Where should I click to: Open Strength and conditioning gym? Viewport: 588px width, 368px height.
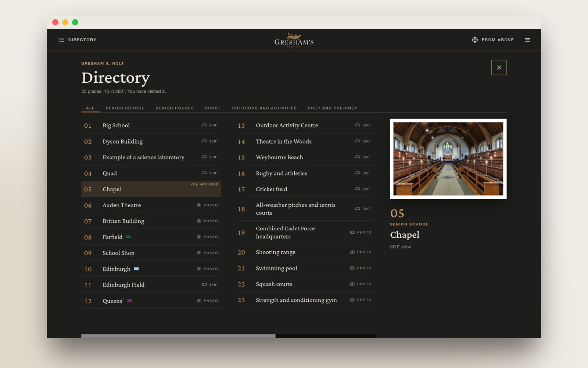(304, 300)
